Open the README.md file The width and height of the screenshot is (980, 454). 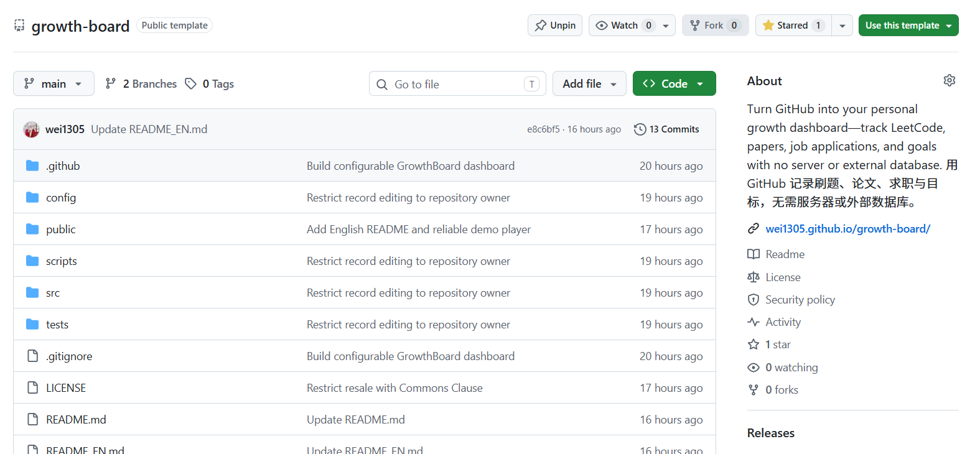(x=76, y=420)
